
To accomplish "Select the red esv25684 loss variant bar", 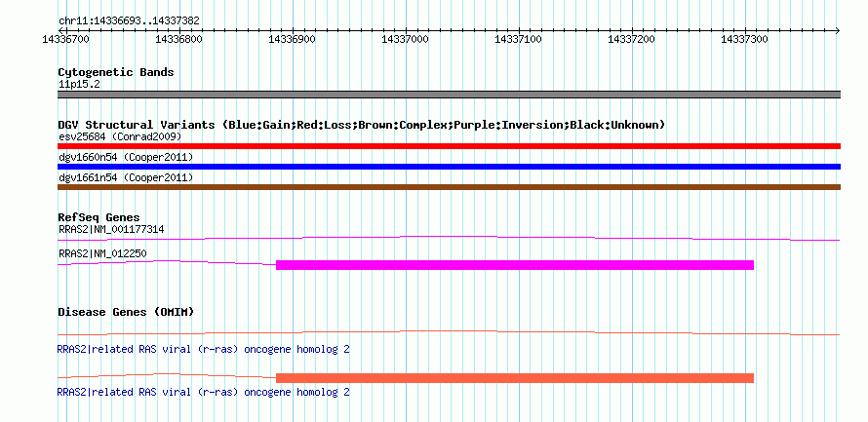I will coord(449,146).
